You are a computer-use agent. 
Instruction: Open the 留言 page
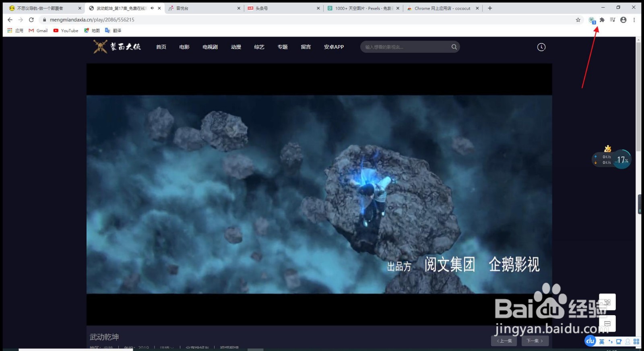(x=306, y=47)
